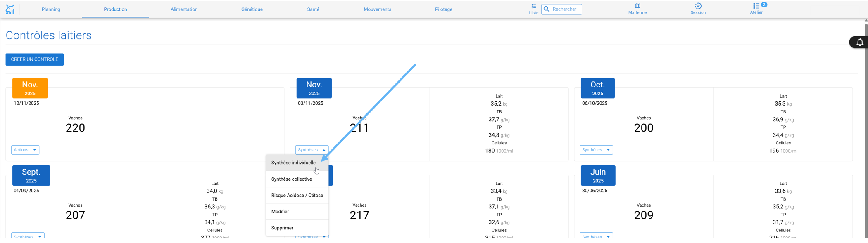Click the search magnifier icon
The image size is (868, 243).
pyautogui.click(x=547, y=9)
